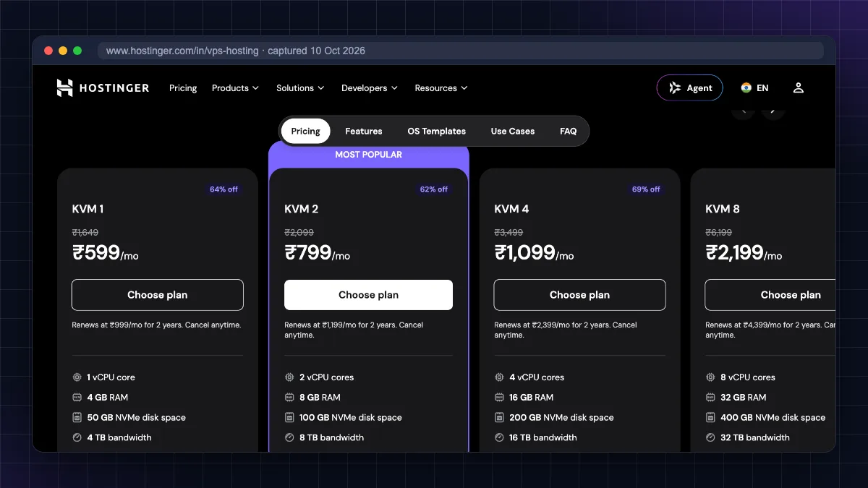The width and height of the screenshot is (868, 488).
Task: Switch to the Use Cases tab
Action: click(x=513, y=132)
